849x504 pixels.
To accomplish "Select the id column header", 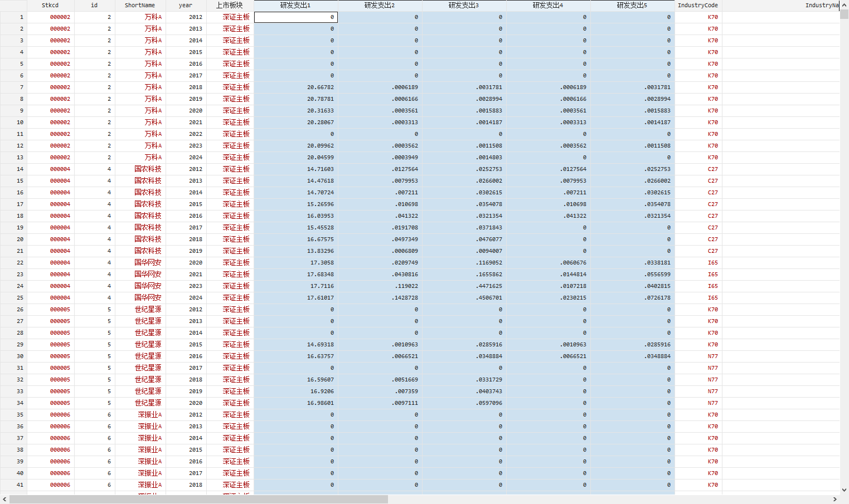I will (94, 6).
